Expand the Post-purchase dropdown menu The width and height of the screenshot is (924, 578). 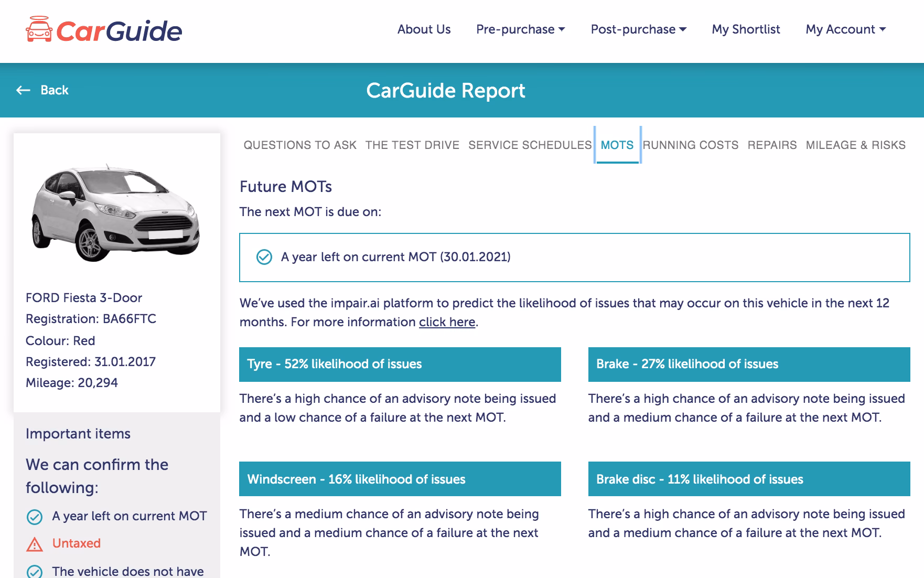pyautogui.click(x=638, y=29)
